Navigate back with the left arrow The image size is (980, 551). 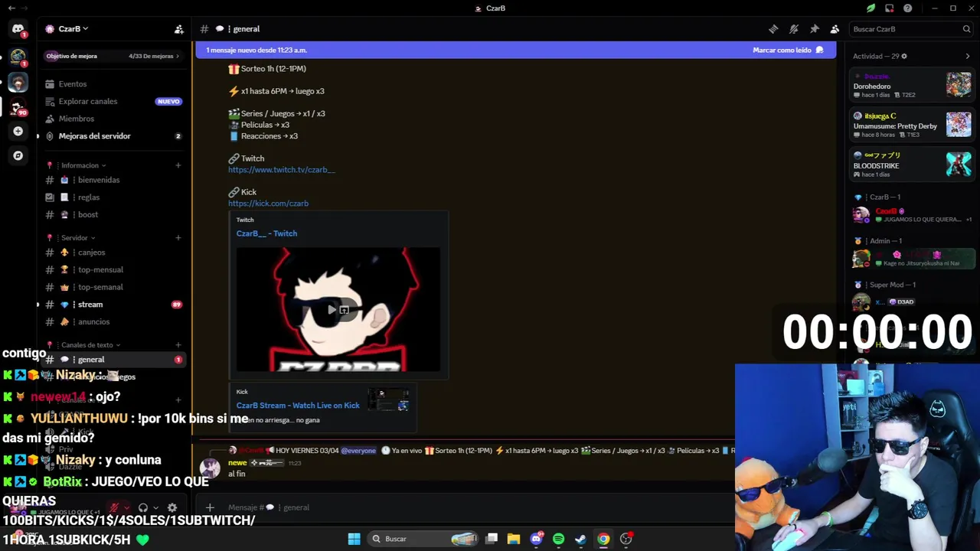[11, 8]
